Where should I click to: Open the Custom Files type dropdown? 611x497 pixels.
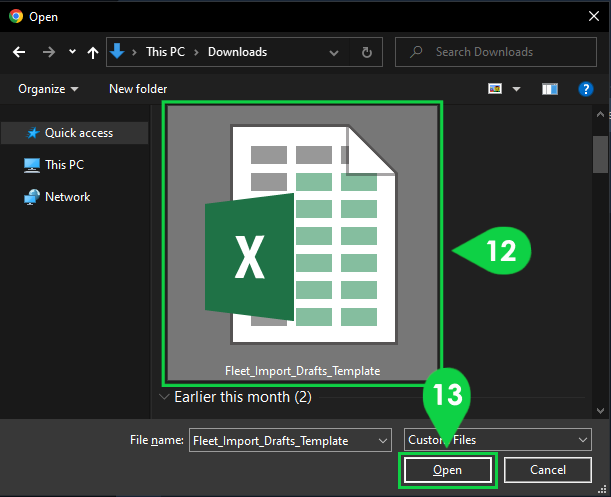pyautogui.click(x=498, y=440)
